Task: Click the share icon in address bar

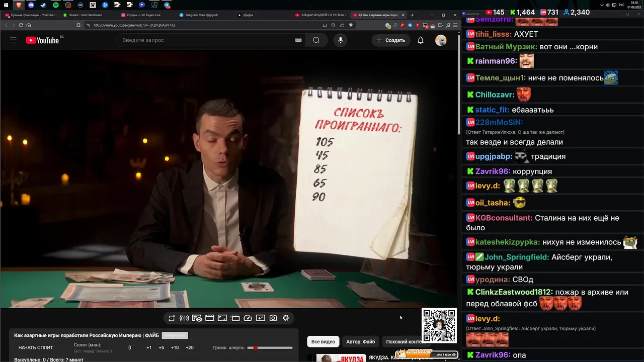Action: tap(342, 25)
